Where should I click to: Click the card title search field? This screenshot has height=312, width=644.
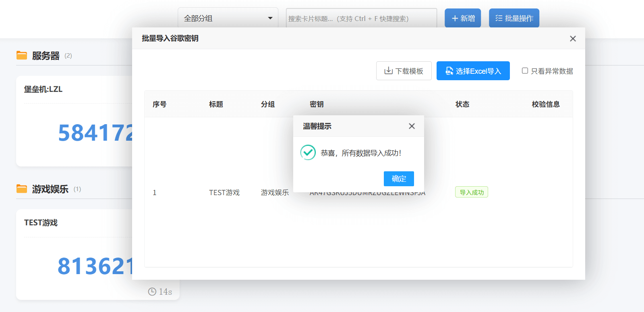pyautogui.click(x=361, y=19)
